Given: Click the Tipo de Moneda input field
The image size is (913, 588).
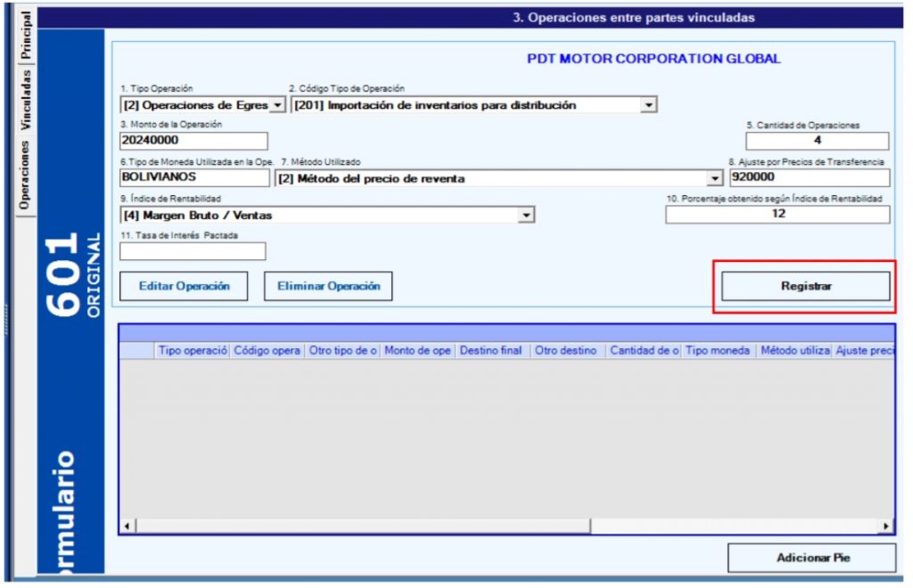Looking at the screenshot, I should [193, 177].
